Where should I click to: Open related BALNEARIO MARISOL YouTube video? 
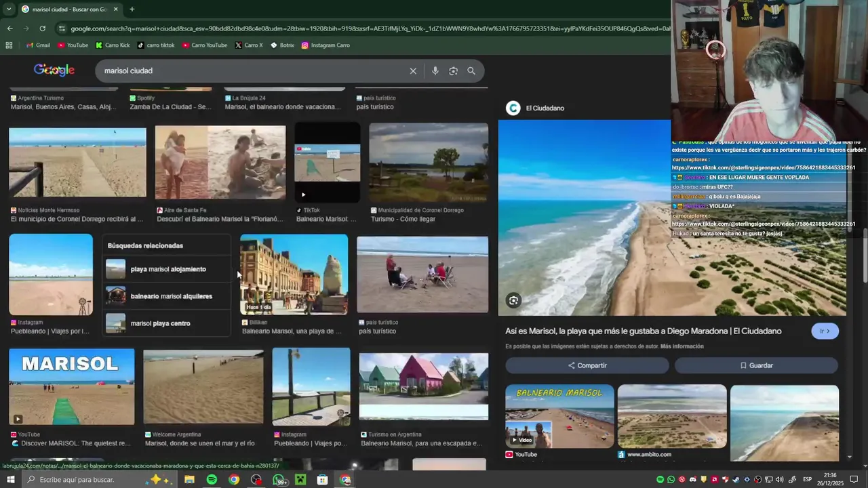pos(559,416)
